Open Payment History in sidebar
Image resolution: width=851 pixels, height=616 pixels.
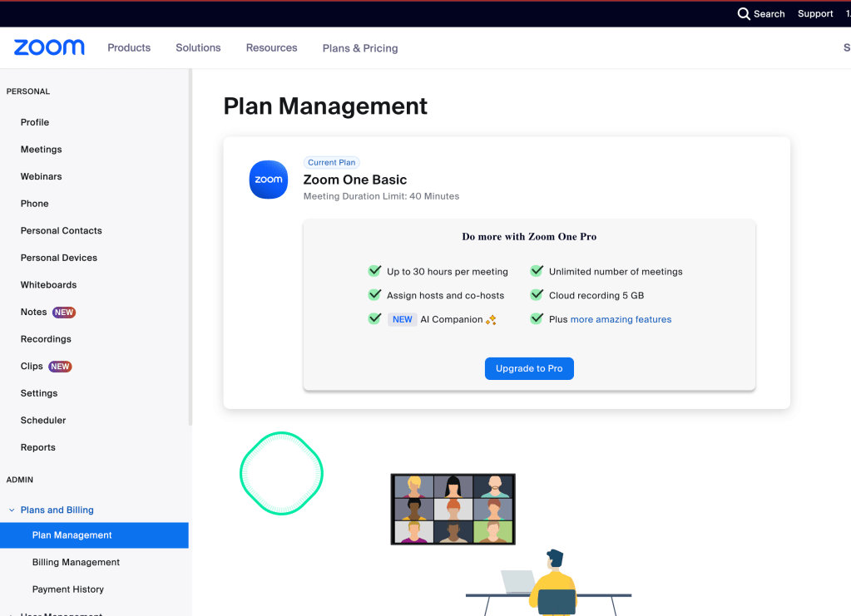[x=68, y=589]
